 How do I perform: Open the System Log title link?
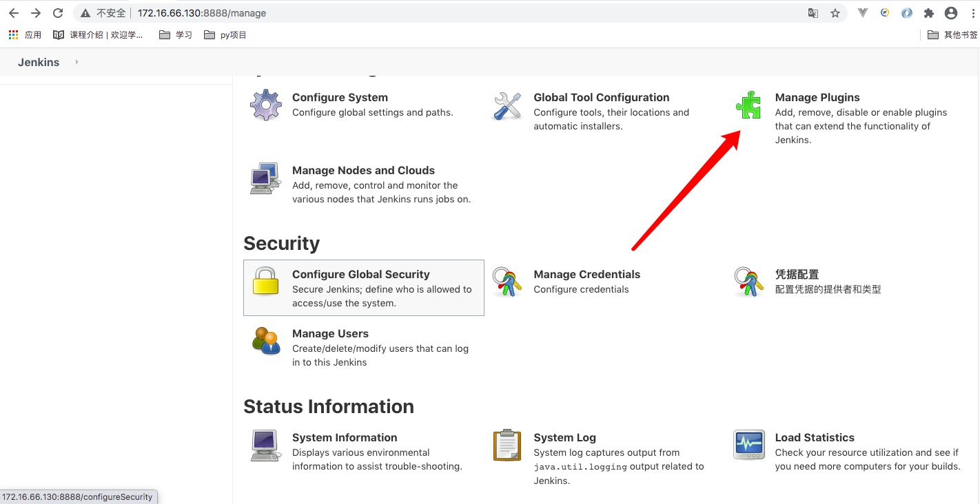(564, 437)
